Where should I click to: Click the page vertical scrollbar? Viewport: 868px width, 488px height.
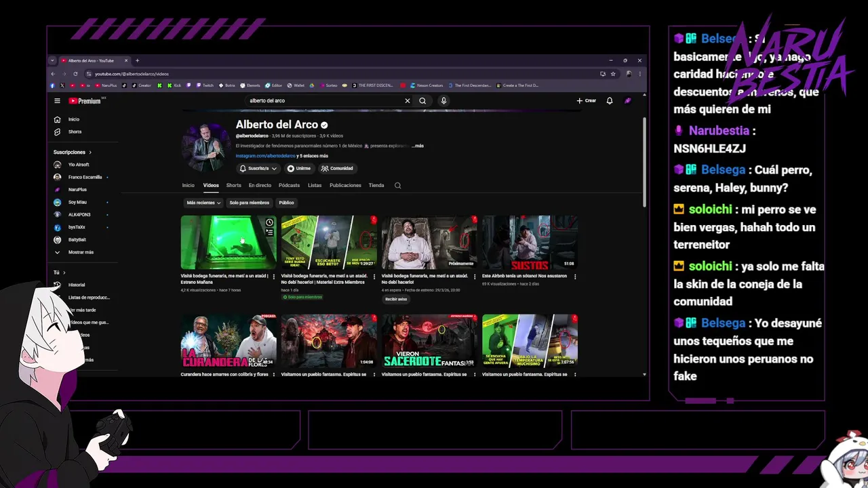(x=644, y=163)
